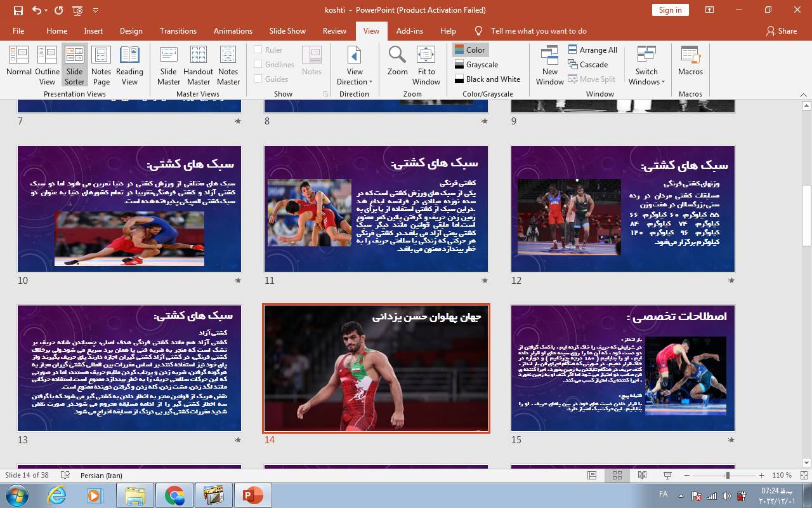
Task: Open a New Window
Action: coord(549,64)
